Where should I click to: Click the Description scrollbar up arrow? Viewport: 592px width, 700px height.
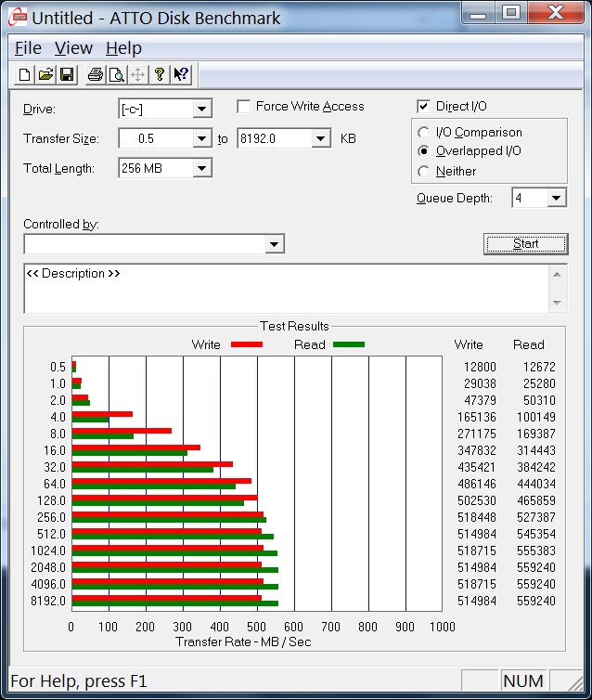click(557, 275)
